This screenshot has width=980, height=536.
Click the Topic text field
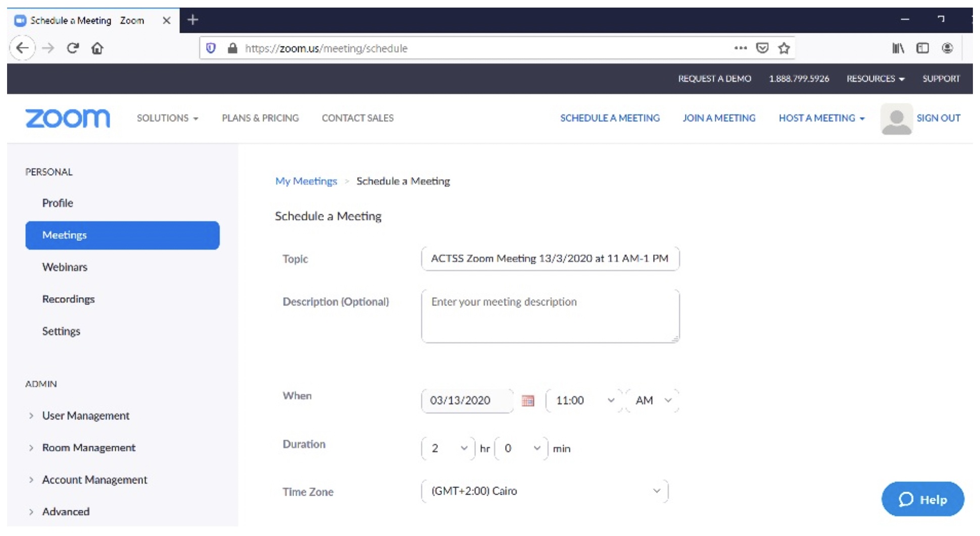pos(550,258)
